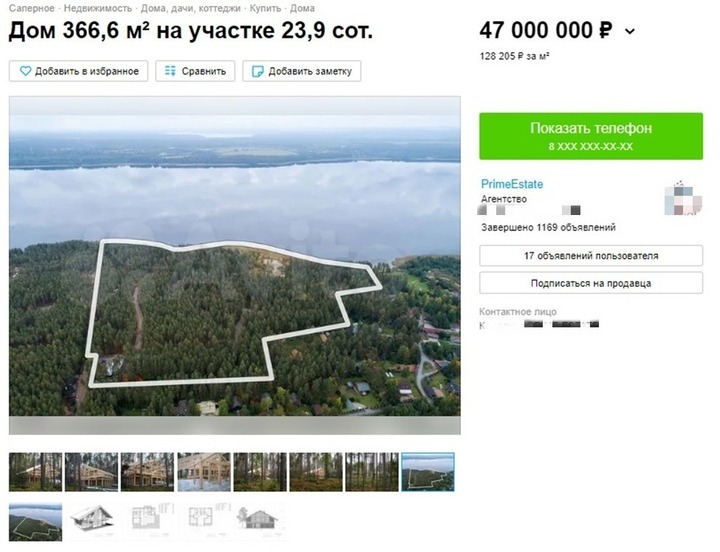720x552 pixels.
Task: Go to Недвижимость breadcrumb
Action: click(97, 8)
